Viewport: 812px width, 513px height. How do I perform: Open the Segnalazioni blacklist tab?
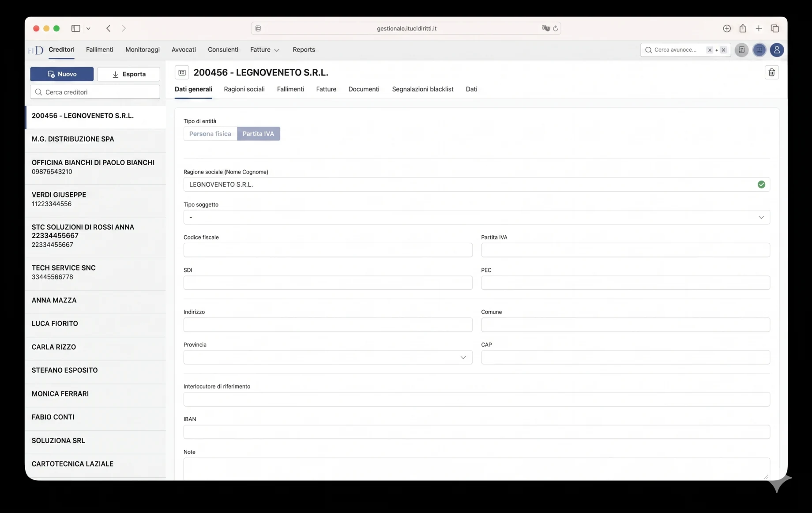422,89
